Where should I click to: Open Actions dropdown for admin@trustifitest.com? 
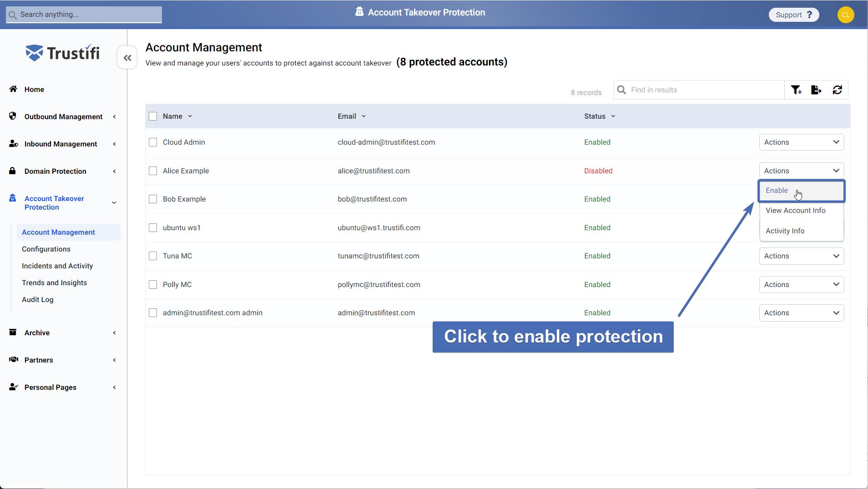802,313
